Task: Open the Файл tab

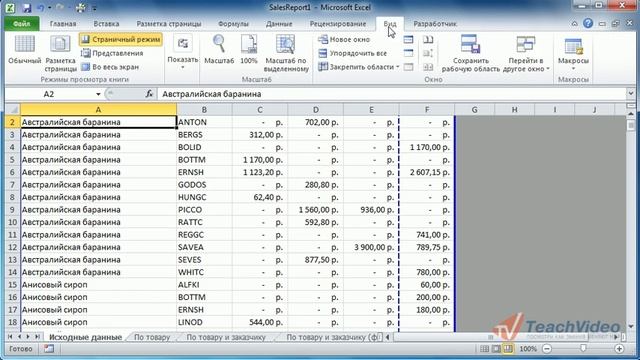Action: tap(21, 24)
